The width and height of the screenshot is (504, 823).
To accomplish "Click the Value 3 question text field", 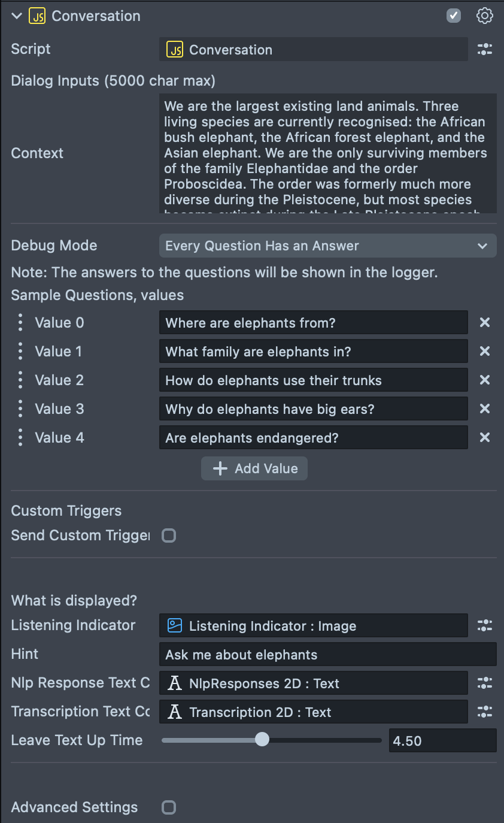I will [x=313, y=409].
